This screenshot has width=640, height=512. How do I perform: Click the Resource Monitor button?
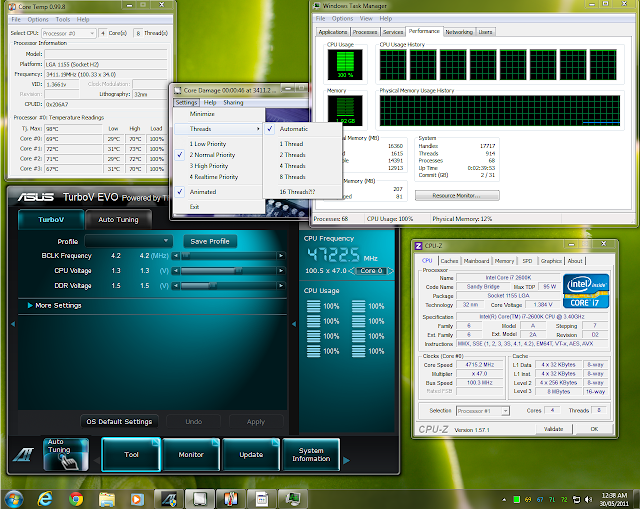click(x=456, y=196)
